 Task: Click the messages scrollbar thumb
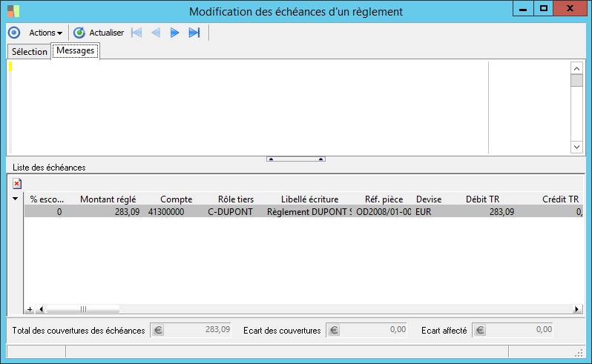pyautogui.click(x=576, y=80)
